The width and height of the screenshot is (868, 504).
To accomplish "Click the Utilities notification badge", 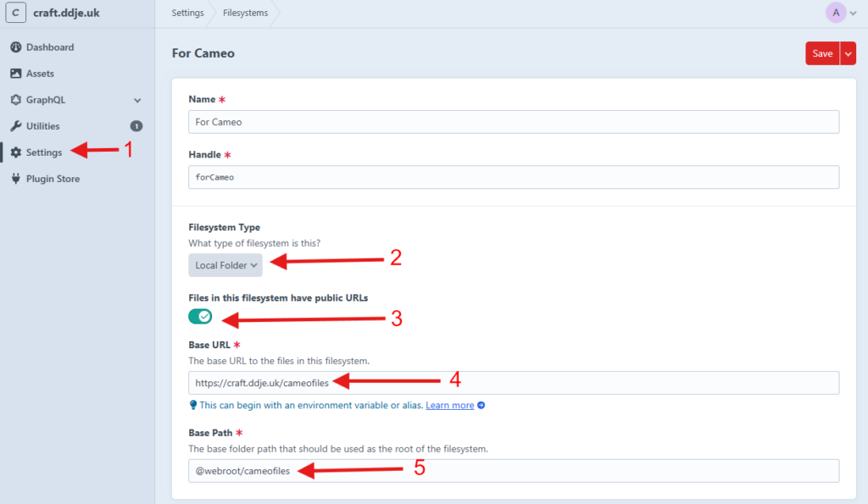I will tap(136, 126).
